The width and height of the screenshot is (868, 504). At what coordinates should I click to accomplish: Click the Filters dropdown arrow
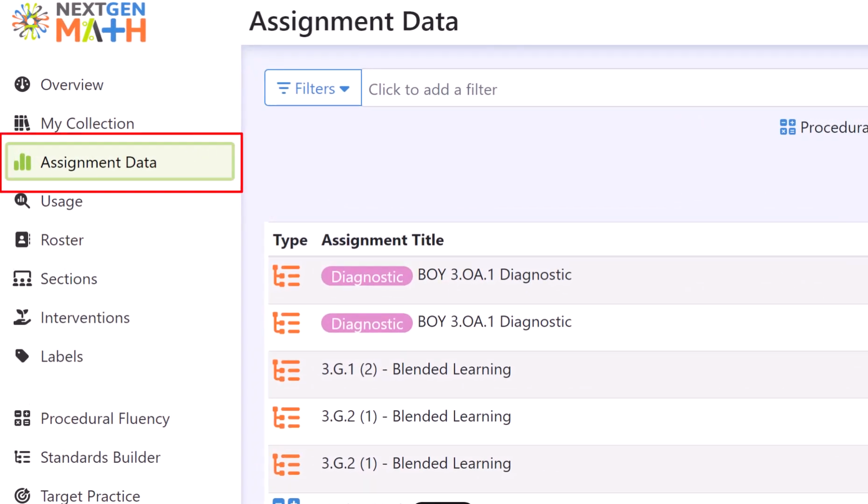pos(345,89)
